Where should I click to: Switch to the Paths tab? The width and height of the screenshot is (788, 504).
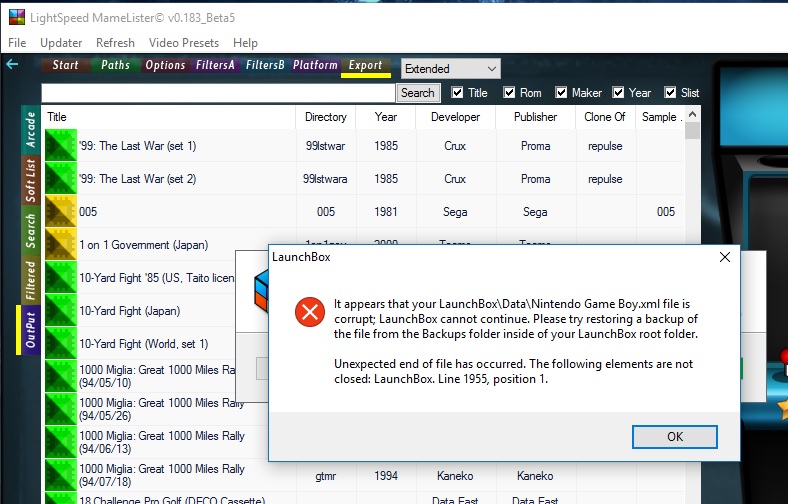click(x=115, y=65)
